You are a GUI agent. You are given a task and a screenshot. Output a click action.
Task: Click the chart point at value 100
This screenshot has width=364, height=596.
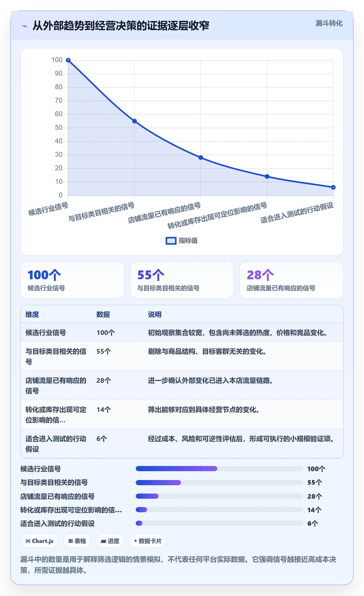tap(68, 60)
